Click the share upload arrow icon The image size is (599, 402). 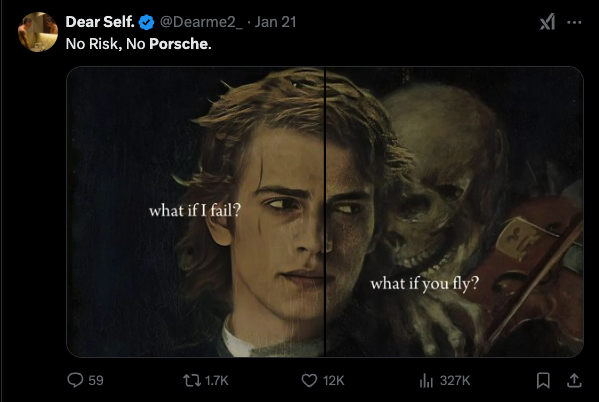[574, 381]
